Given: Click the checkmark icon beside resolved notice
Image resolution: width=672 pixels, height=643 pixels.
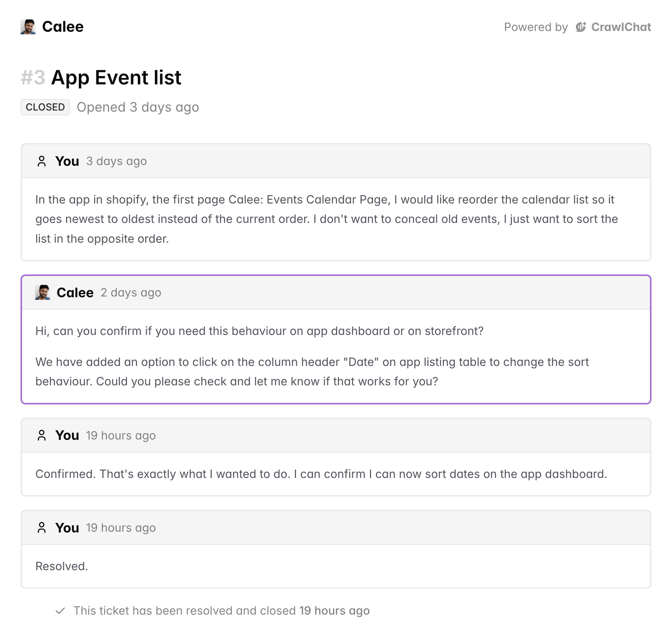Looking at the screenshot, I should coord(60,611).
